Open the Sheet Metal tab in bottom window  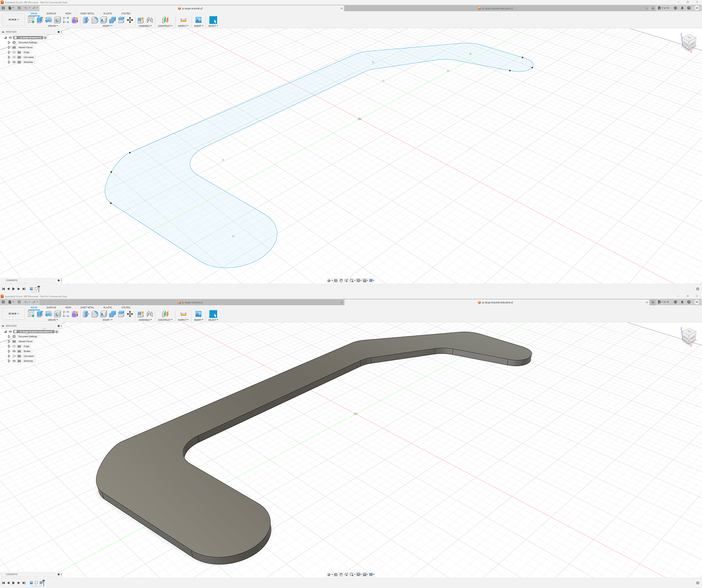87,307
